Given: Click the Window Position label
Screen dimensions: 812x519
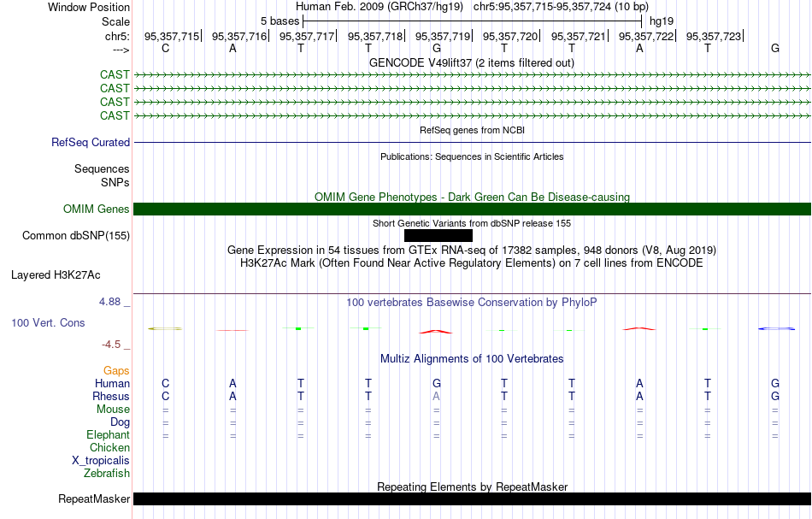Looking at the screenshot, I should click(x=89, y=7).
